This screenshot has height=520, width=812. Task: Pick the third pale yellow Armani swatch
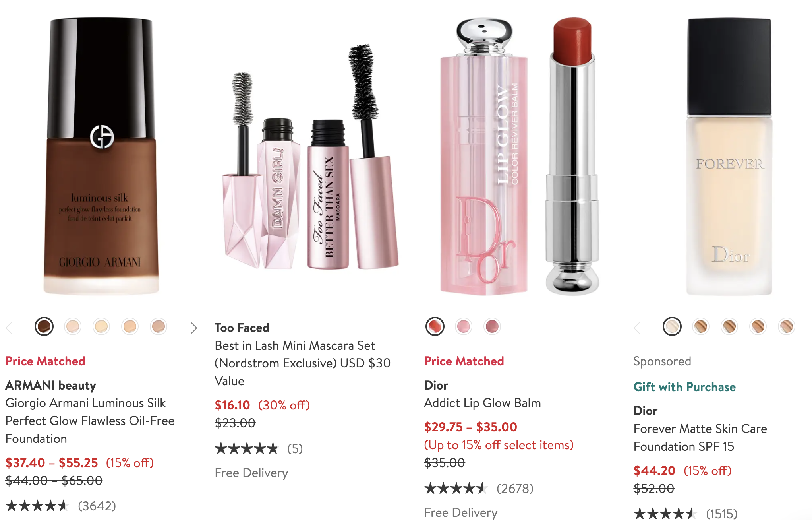[101, 327]
